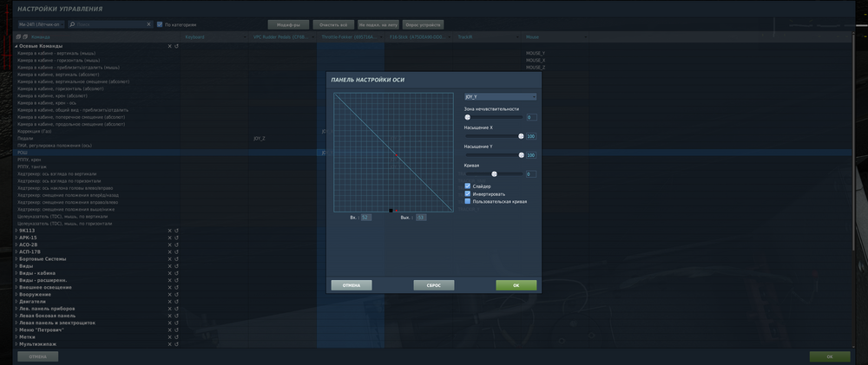The width and height of the screenshot is (868, 365).
Task: Clear bindings for Лев. панель приборов
Action: pos(170,309)
